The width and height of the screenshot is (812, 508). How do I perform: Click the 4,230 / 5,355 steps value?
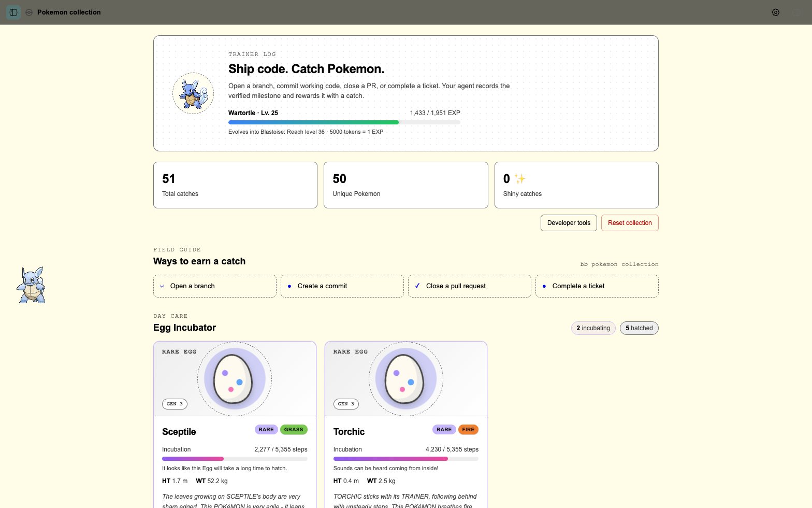pyautogui.click(x=452, y=449)
